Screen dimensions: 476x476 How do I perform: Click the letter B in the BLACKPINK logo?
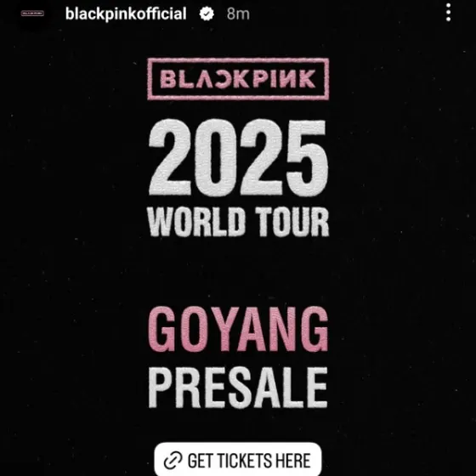click(x=168, y=79)
